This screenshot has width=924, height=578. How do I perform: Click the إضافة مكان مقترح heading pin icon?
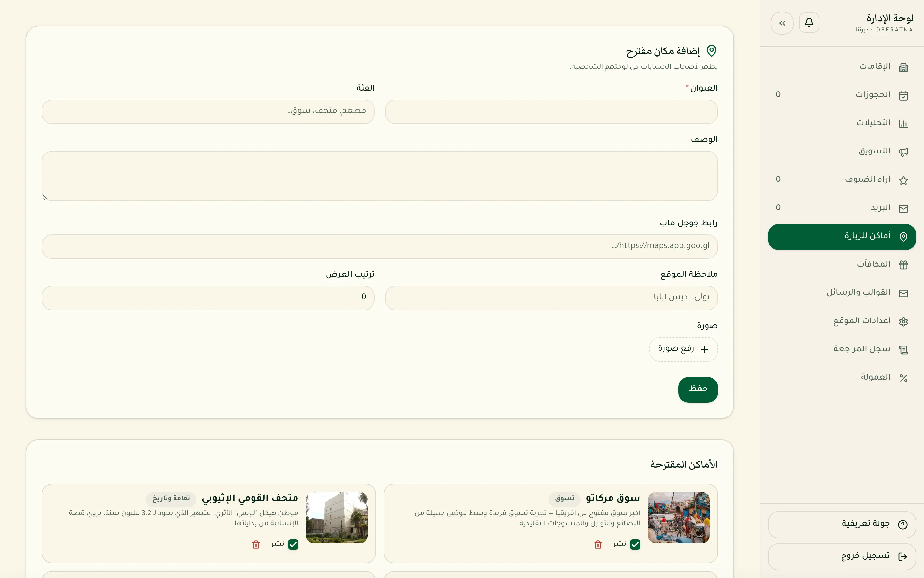pos(711,51)
